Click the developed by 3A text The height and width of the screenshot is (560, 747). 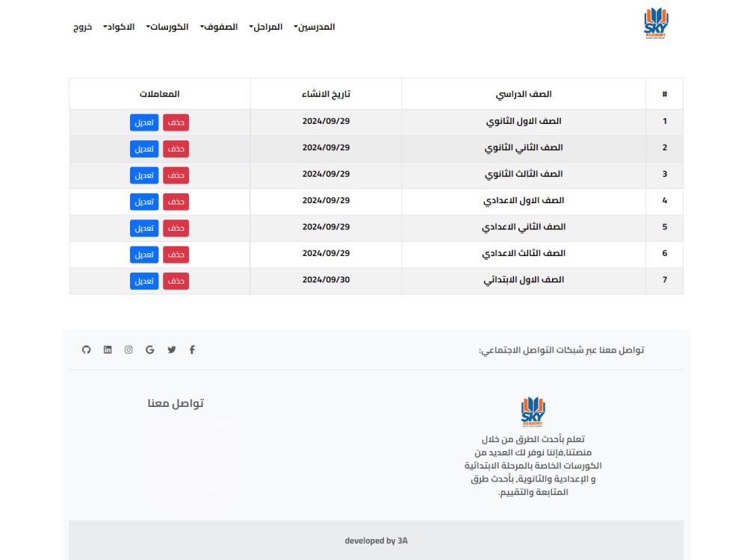pos(376,541)
